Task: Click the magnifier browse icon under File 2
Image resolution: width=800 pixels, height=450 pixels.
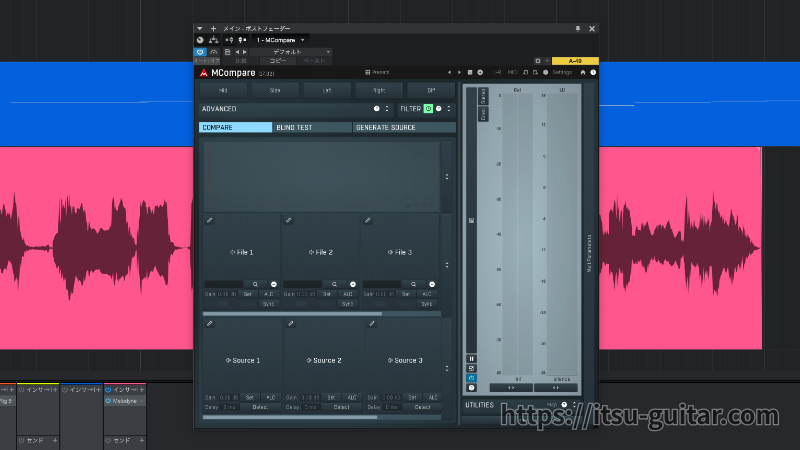Action: tap(334, 284)
